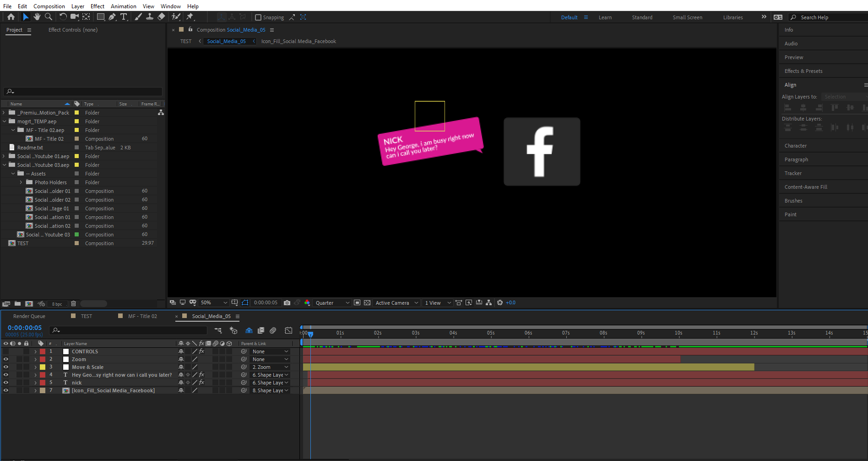868x461 pixels.
Task: Open the show channel RGB icon menu
Action: tap(307, 303)
